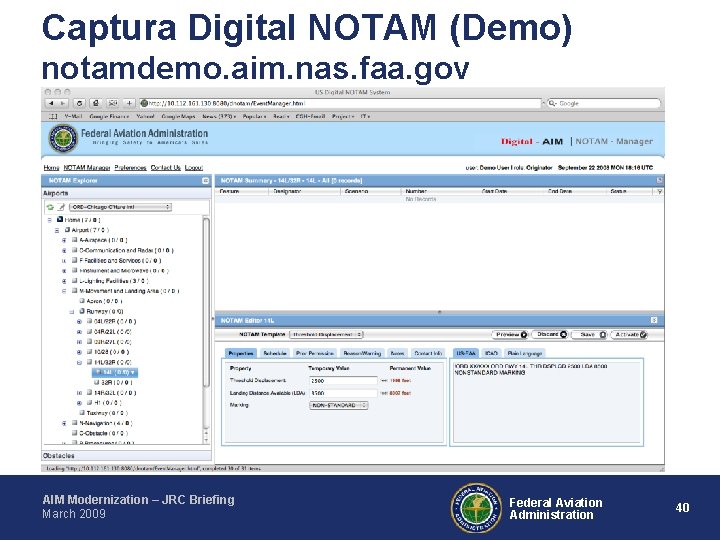Select ORD-Chicago O'Hare Intl airport dropdown

point(120,207)
